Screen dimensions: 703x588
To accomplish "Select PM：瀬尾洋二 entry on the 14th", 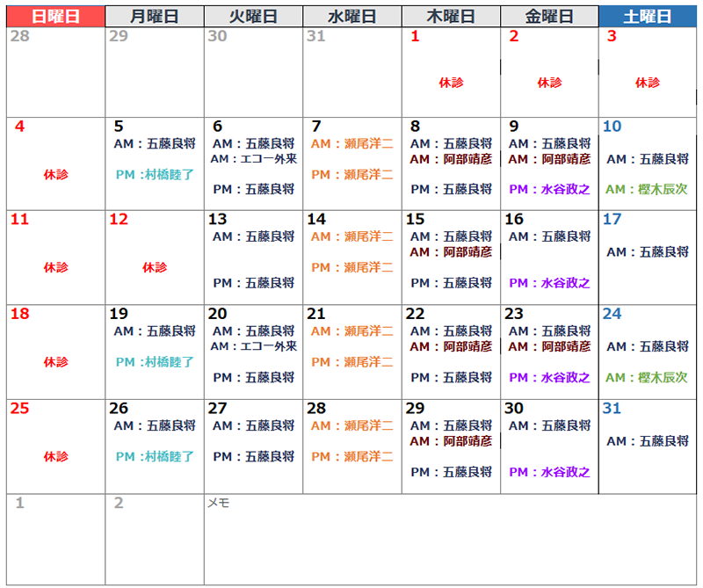I will [351, 267].
